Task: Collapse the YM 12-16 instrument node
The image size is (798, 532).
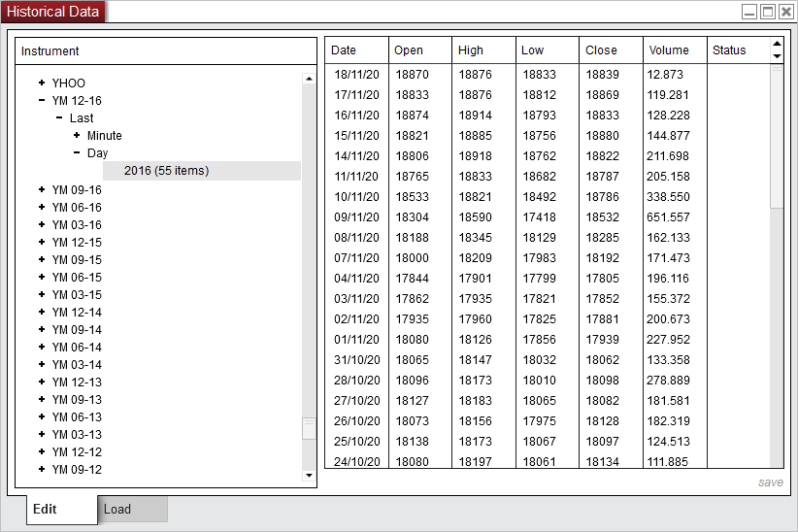Action: tap(42, 100)
